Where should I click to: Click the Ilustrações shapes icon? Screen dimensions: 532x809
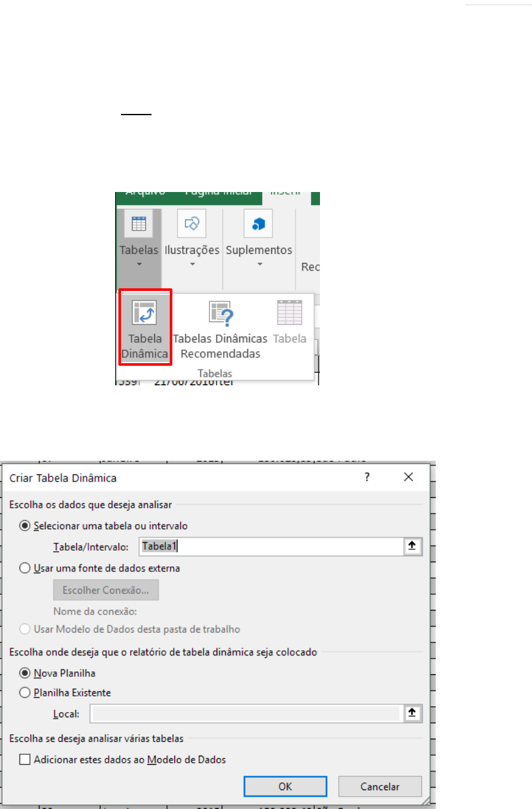pos(192,224)
